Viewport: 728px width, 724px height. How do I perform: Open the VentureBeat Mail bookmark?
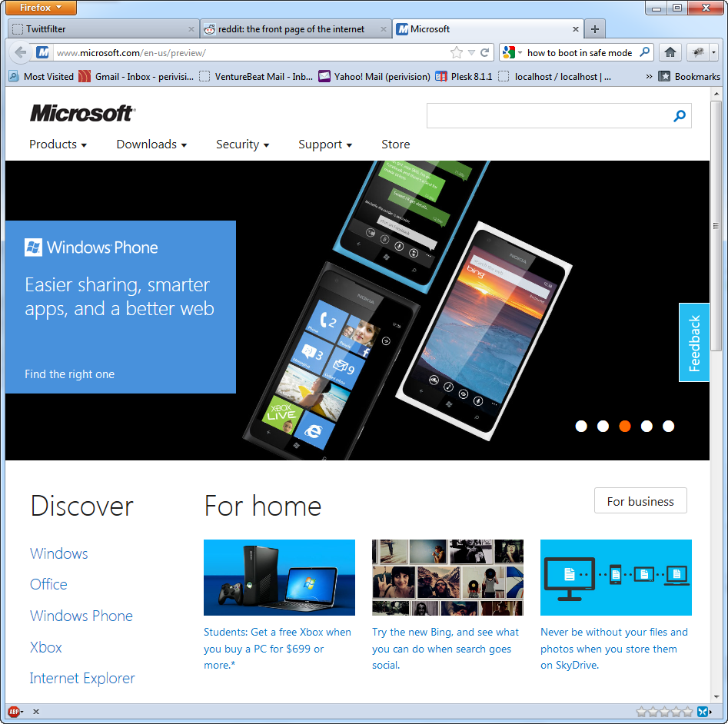(x=256, y=77)
